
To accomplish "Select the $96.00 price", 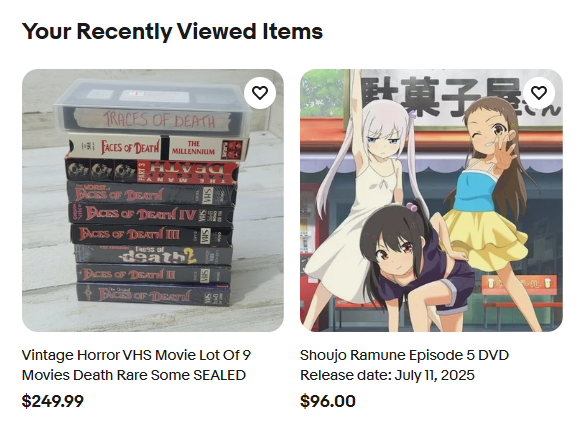I will (x=328, y=401).
